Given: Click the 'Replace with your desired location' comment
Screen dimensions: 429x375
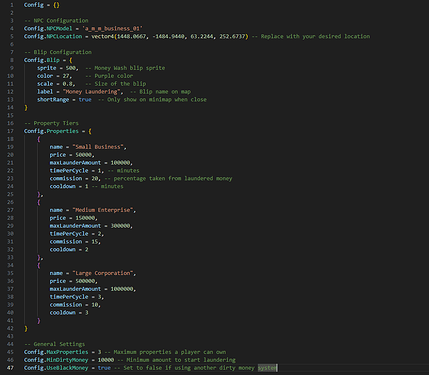Looking at the screenshot, I should coord(315,36).
